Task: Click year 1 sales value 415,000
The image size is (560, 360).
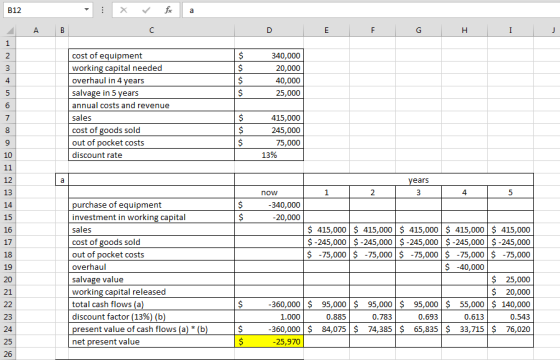Action: tap(326, 230)
